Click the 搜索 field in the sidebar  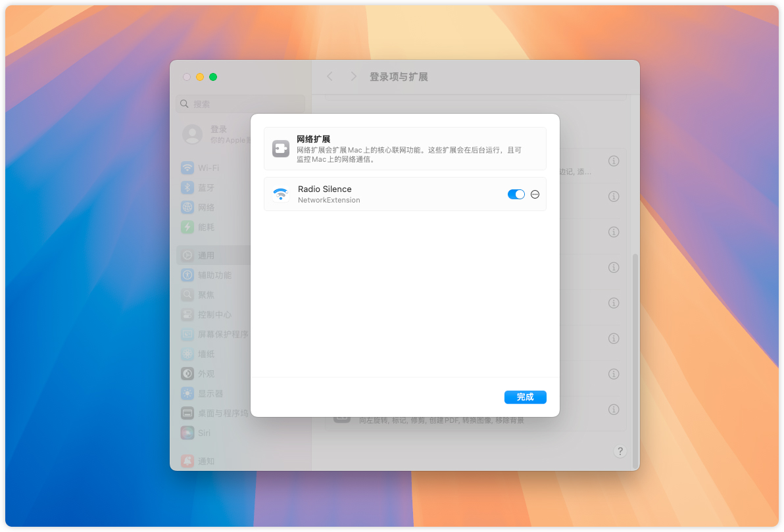point(241,104)
